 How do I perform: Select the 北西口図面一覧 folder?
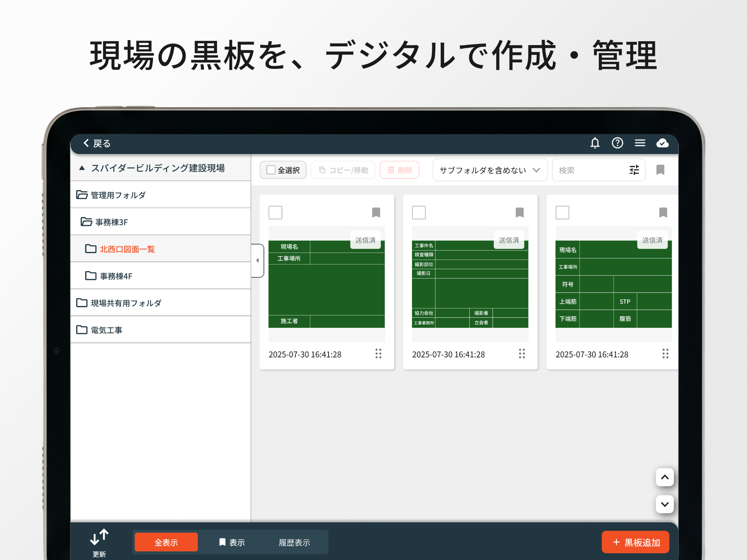click(160, 249)
